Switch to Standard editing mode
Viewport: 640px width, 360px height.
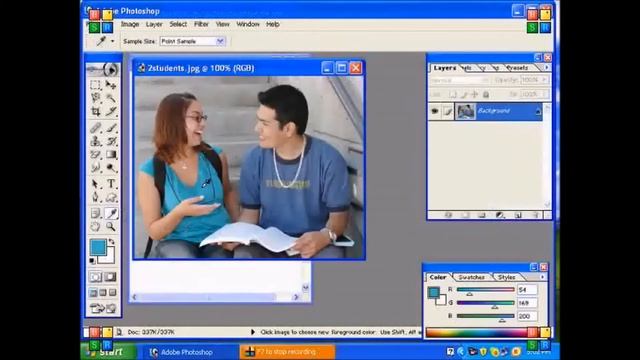pos(96,277)
